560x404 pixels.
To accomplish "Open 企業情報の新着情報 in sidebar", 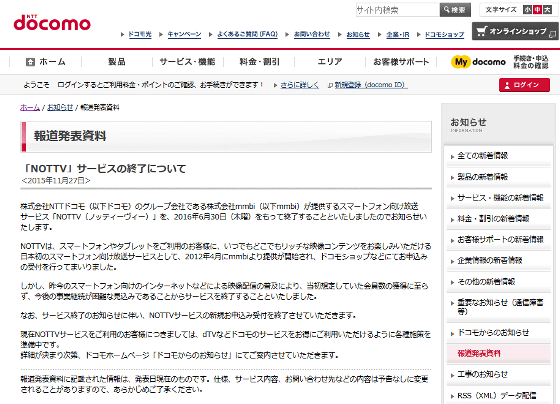I will 498,260.
